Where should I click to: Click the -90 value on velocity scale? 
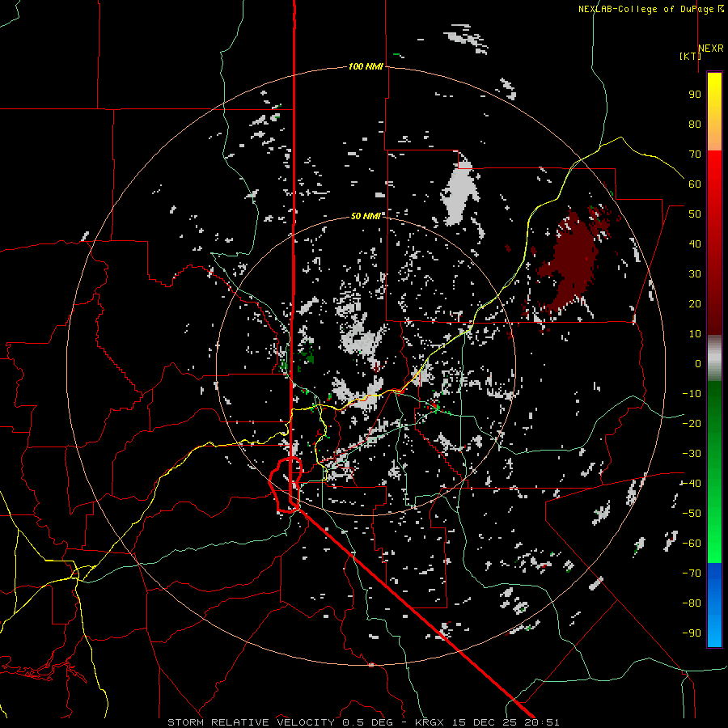click(692, 633)
